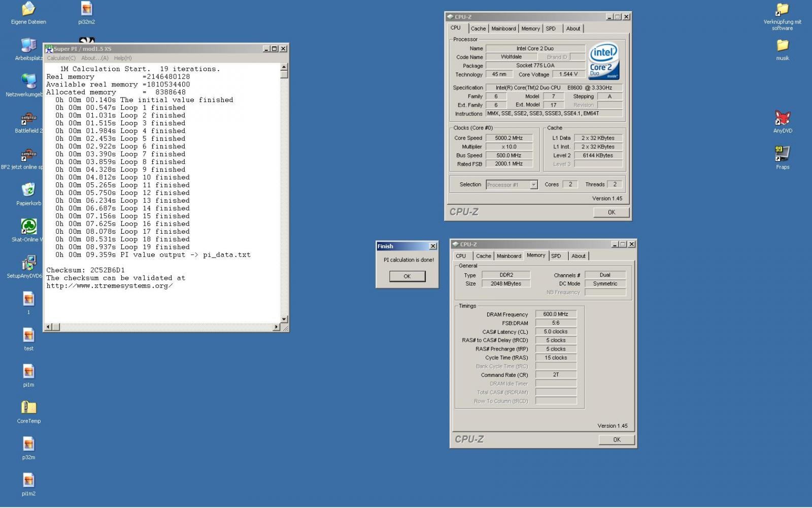Image resolution: width=812 pixels, height=508 pixels.
Task: Switch to SPD tab in lower CPU-Z window
Action: (556, 256)
